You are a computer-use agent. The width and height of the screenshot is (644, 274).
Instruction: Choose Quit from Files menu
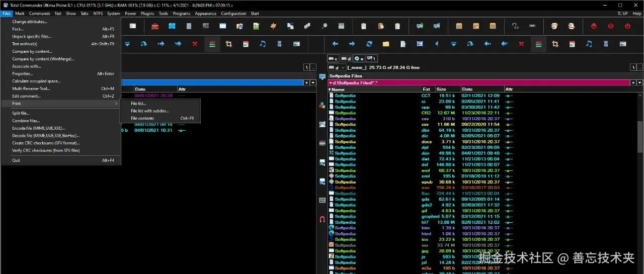pyautogui.click(x=60, y=160)
